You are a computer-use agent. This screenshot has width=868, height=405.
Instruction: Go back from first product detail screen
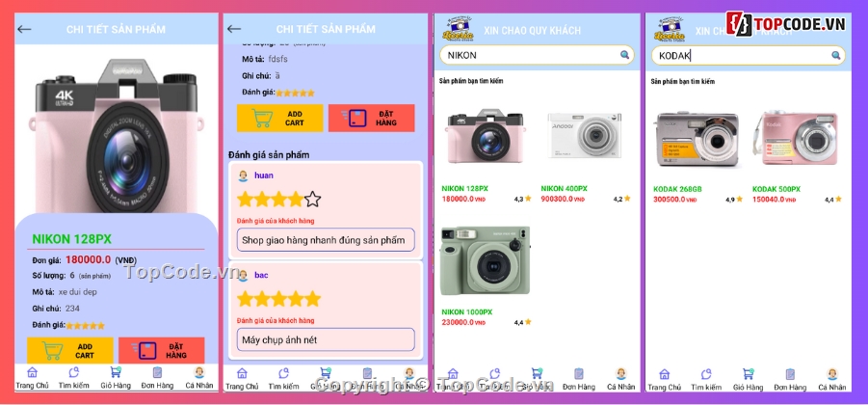[x=24, y=29]
